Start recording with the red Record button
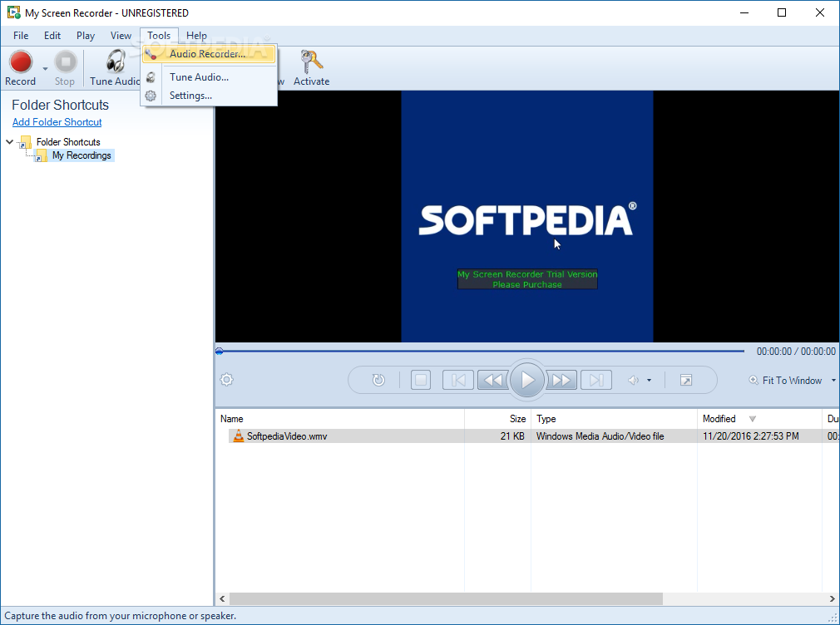The height and width of the screenshot is (625, 840). click(20, 68)
